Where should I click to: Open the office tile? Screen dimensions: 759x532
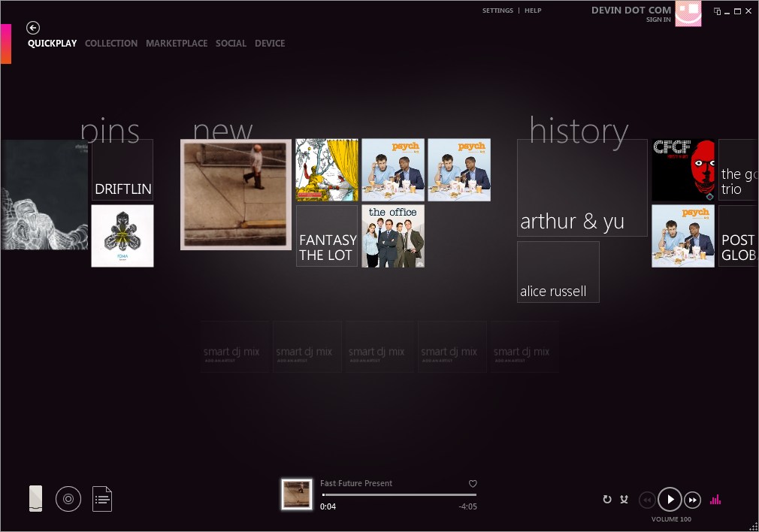393,236
